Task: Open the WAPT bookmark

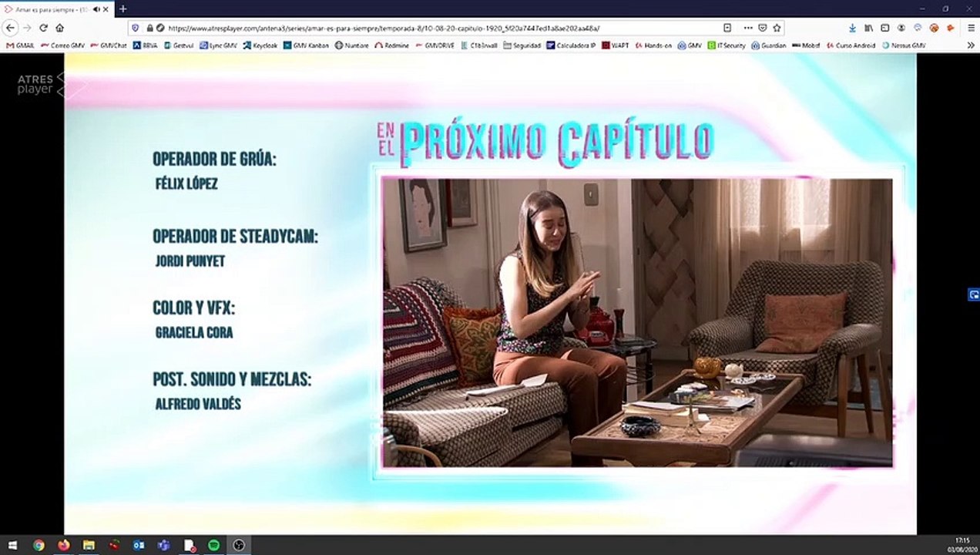Action: point(616,45)
